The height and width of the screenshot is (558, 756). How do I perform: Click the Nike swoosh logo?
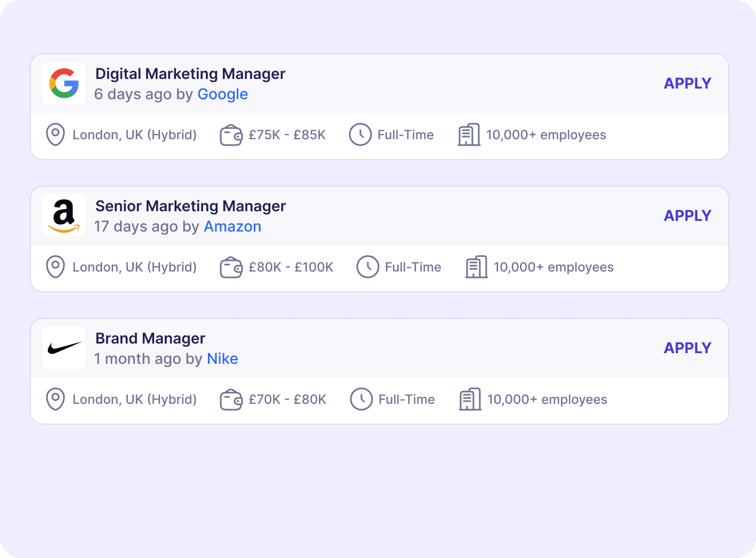[63, 347]
